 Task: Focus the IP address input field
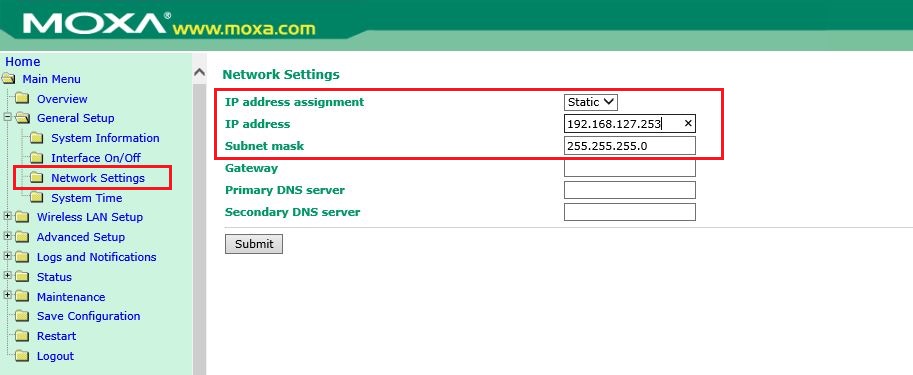point(629,123)
